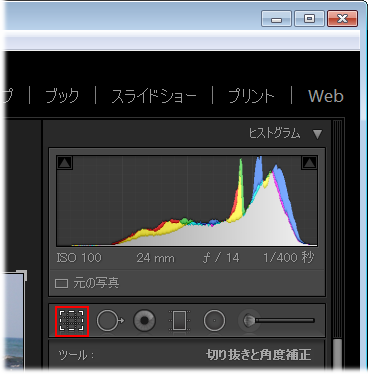Click the ISO 100 value
368x374 pixels.
[79, 258]
